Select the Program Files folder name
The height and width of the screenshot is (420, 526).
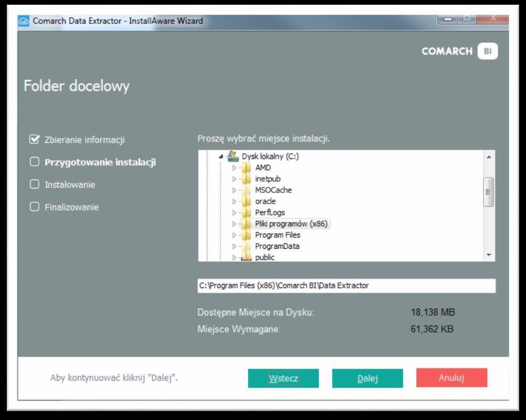277,235
